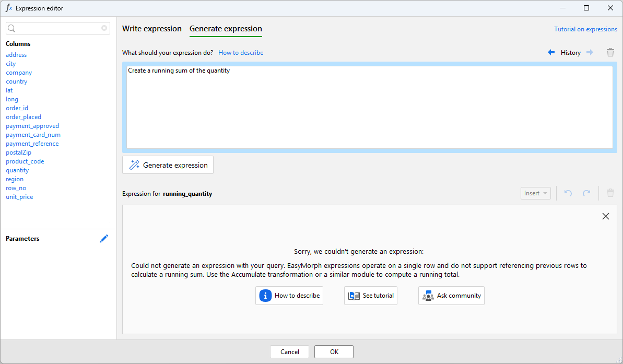The width and height of the screenshot is (623, 364).
Task: Delete the expression using lower trash icon
Action: (610, 193)
